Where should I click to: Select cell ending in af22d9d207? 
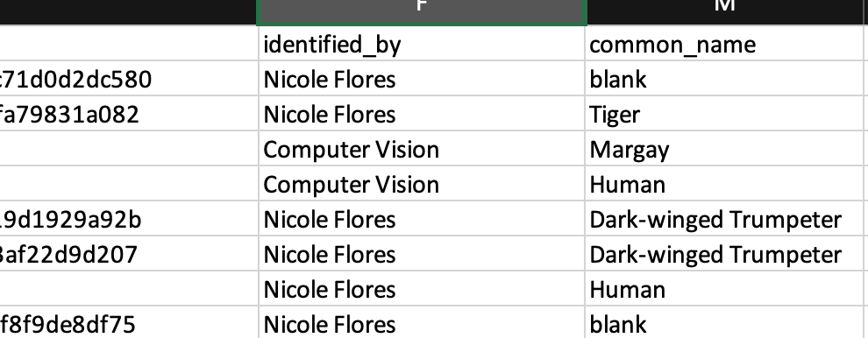pos(129,253)
